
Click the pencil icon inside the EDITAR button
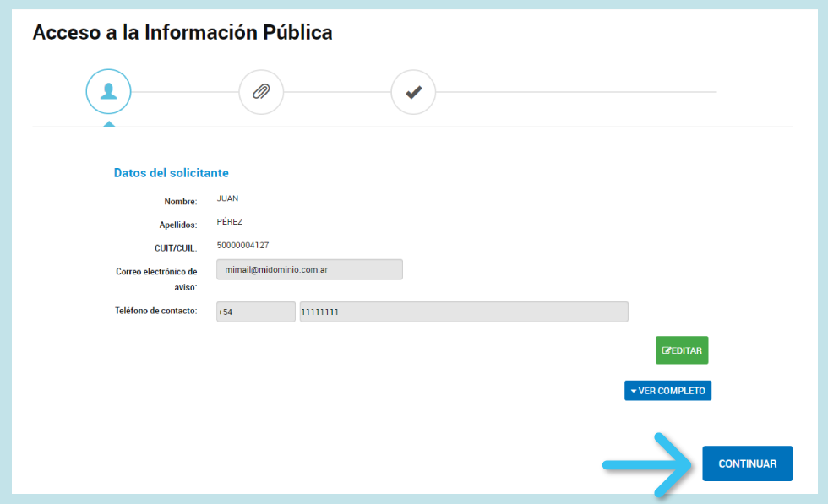668,350
